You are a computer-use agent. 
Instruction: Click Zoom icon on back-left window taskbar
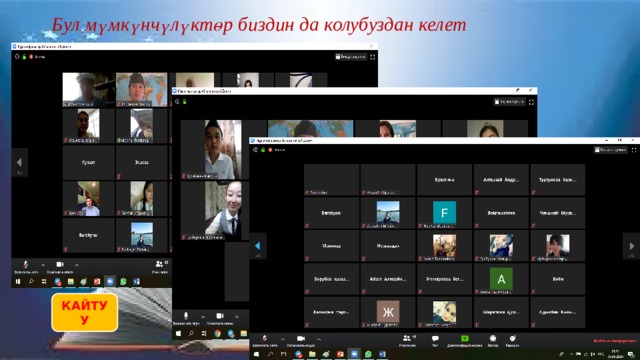(x=110, y=281)
